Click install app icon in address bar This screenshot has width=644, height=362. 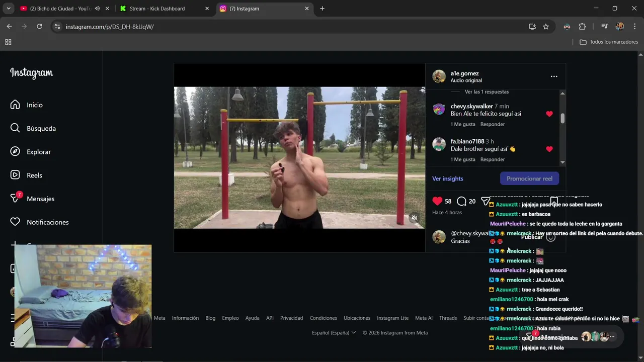point(532,27)
